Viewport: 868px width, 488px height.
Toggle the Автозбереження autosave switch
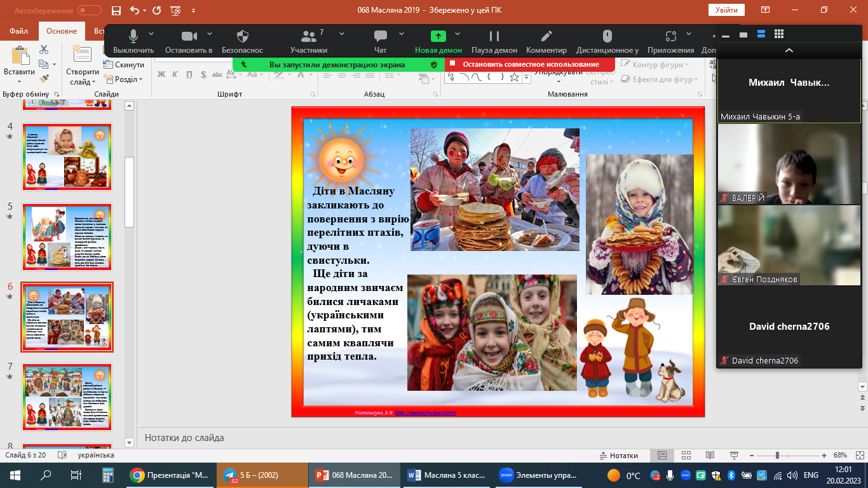click(89, 10)
